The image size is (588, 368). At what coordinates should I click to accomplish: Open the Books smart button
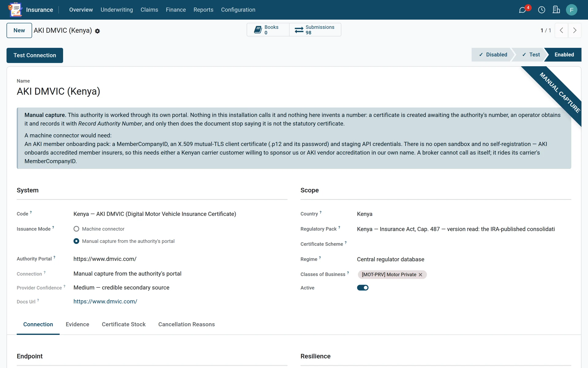(268, 30)
